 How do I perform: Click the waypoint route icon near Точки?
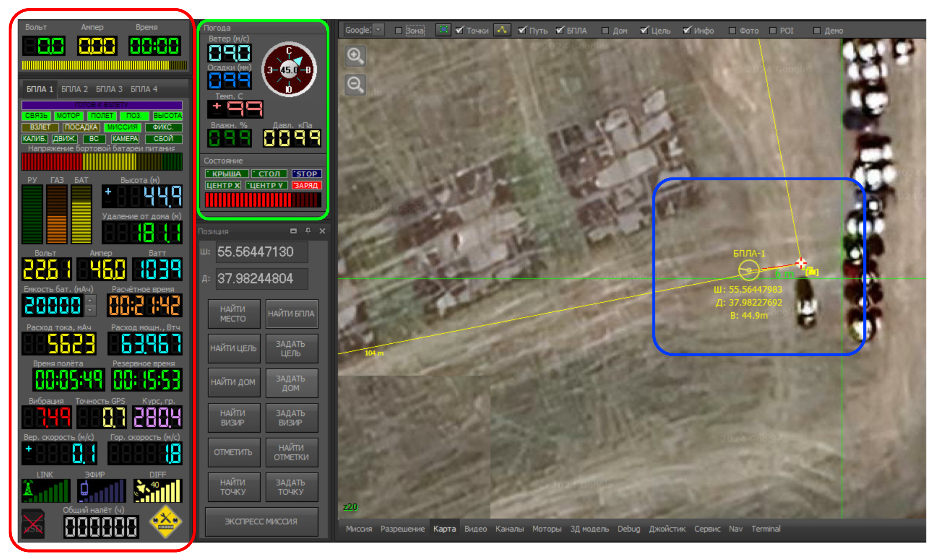[502, 30]
